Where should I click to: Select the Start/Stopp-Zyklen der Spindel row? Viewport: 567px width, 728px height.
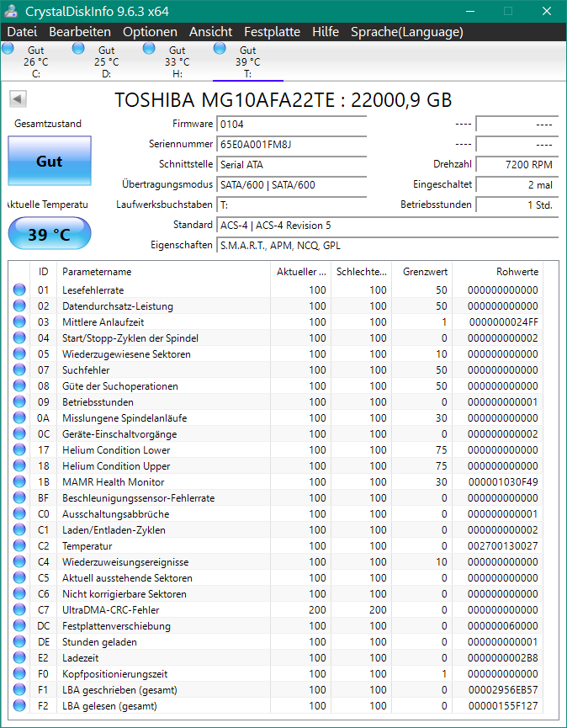tap(276, 338)
